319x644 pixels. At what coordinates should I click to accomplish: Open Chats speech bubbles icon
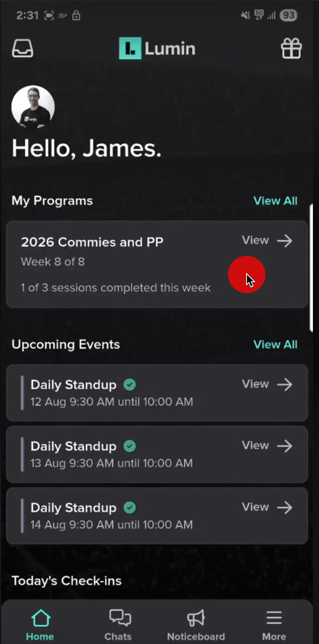119,618
